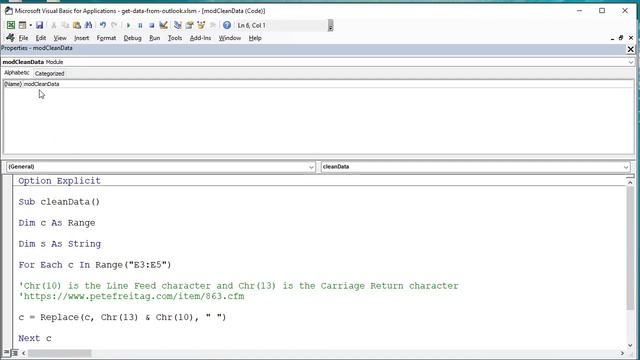Open the Tools menu

[x=175, y=38]
